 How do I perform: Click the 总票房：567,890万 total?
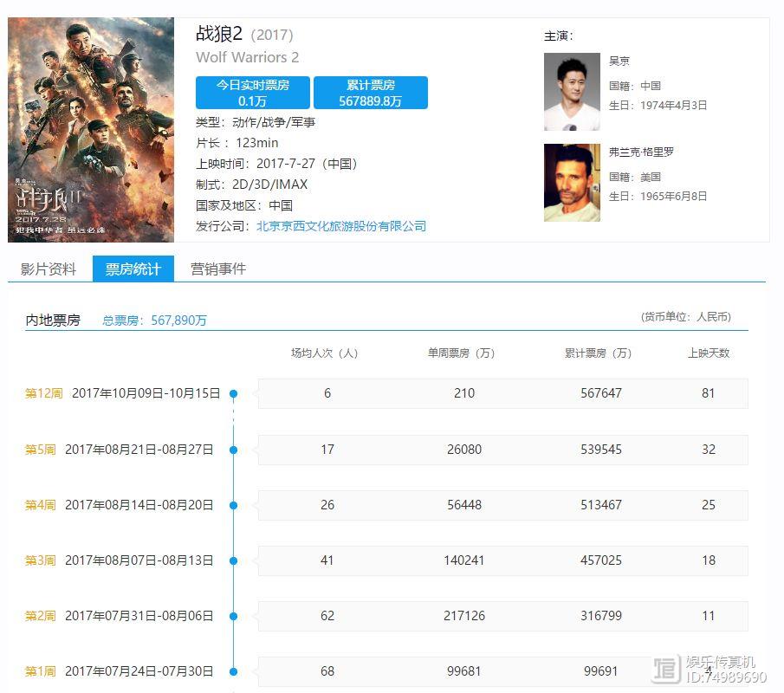[154, 321]
